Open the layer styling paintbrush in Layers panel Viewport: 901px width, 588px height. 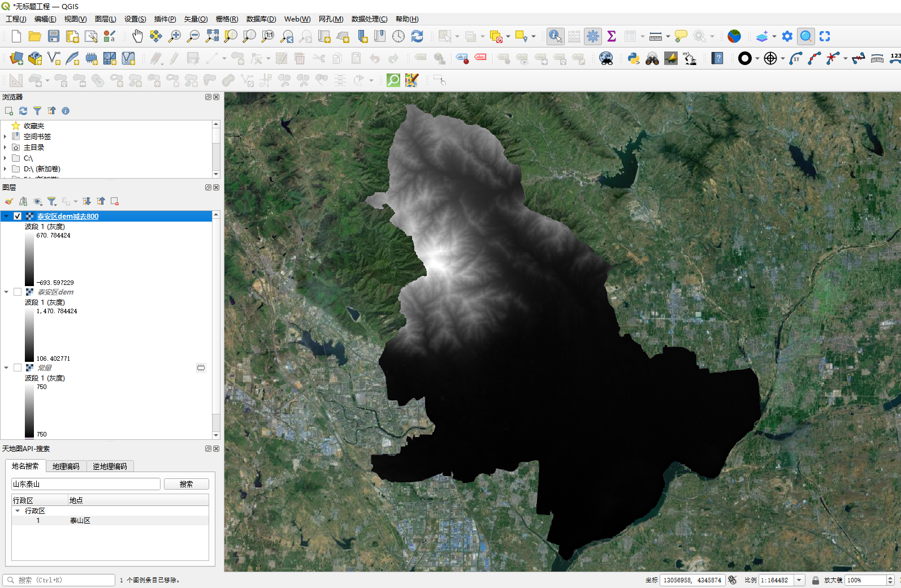click(x=9, y=201)
